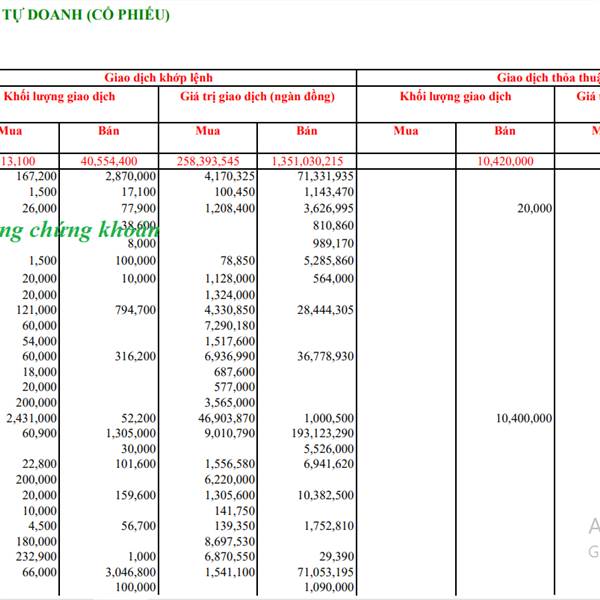The width and height of the screenshot is (600, 600).
Task: Click the cell '232,900'
Action: coord(36,556)
